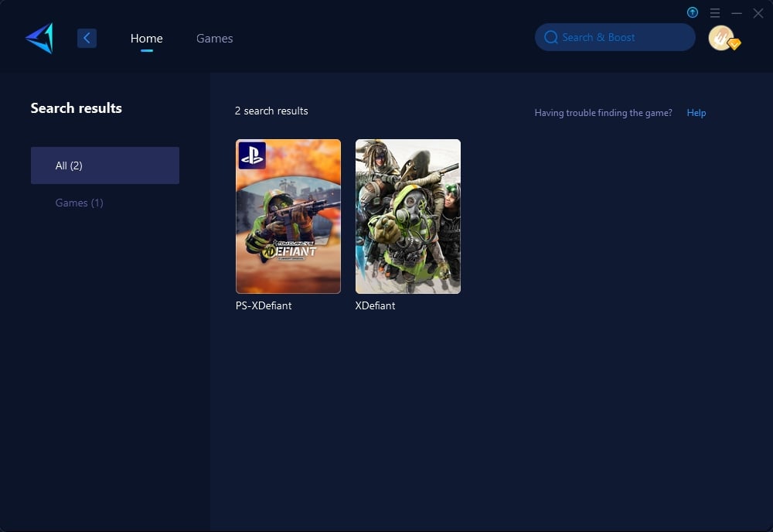This screenshot has width=773, height=532.
Task: Open the Games tab
Action: click(x=214, y=38)
